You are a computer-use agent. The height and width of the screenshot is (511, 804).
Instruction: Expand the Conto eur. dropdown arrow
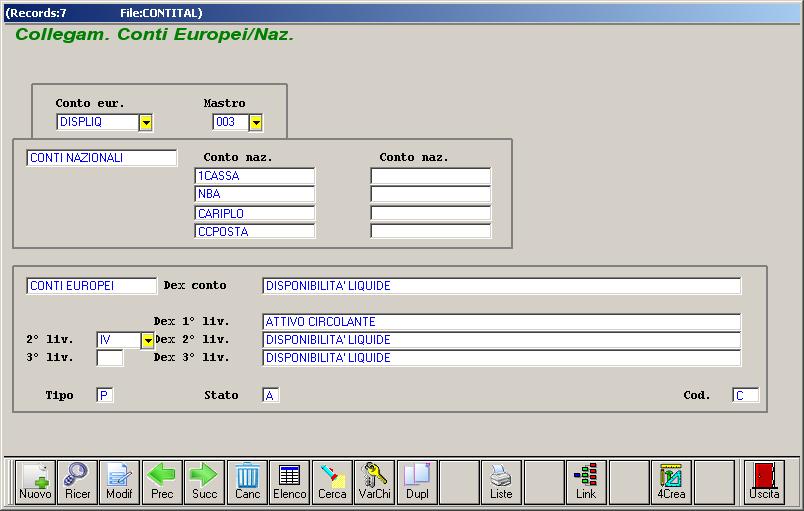(x=146, y=122)
